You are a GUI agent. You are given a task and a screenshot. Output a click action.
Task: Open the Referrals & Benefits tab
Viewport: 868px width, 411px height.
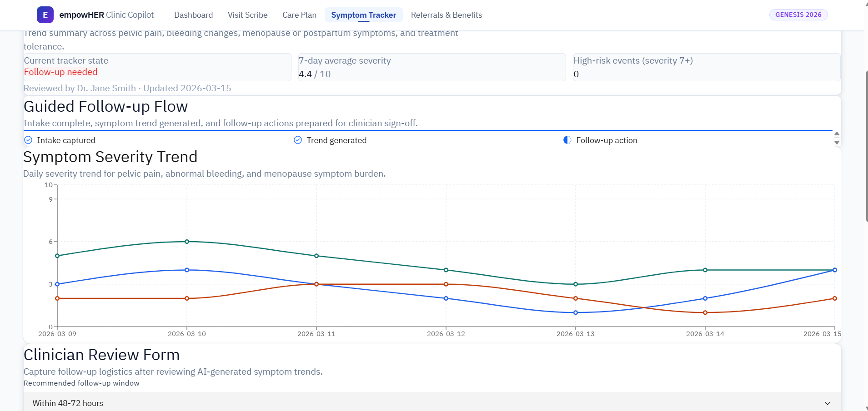[x=446, y=15]
